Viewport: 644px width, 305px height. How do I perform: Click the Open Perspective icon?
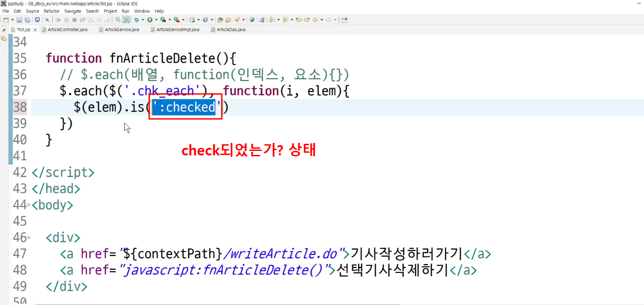click(344, 20)
